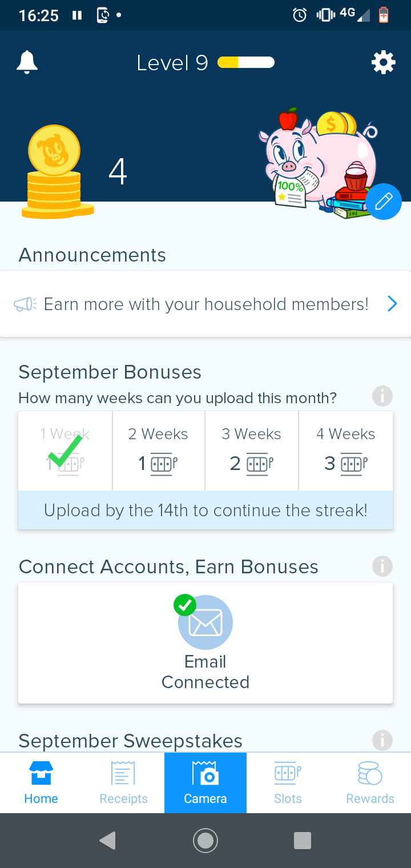Open September Bonuses info icon
This screenshot has width=411, height=868.
click(382, 396)
